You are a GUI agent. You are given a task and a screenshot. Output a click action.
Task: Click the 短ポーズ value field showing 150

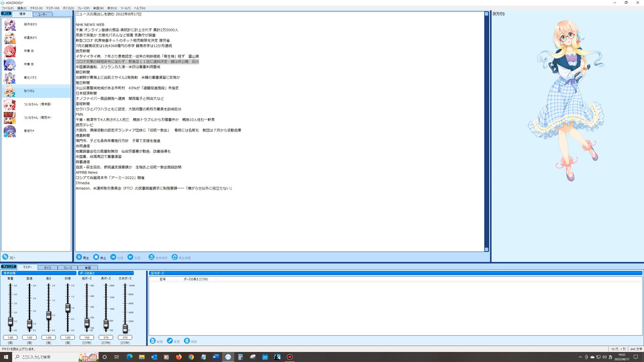pyautogui.click(x=87, y=337)
